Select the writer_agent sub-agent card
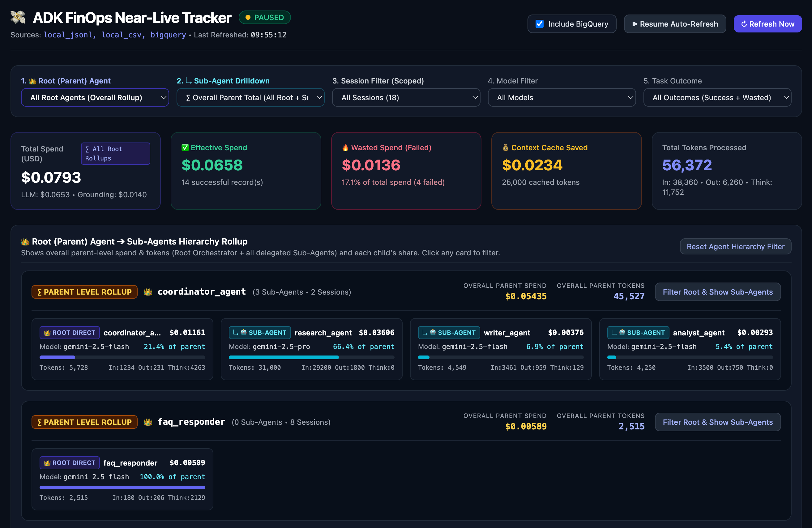Viewport: 812px width, 528px height. tap(501, 349)
